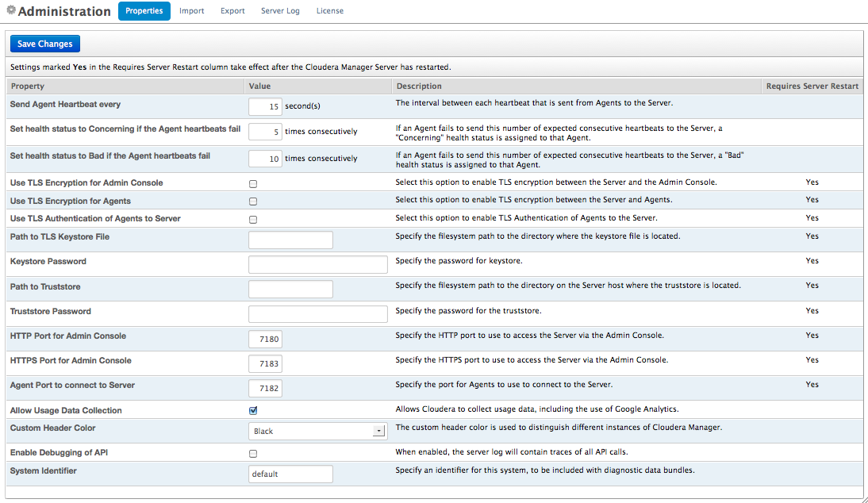Uncheck Allow Usage Data Collection checkbox
868x503 pixels.
253,411
